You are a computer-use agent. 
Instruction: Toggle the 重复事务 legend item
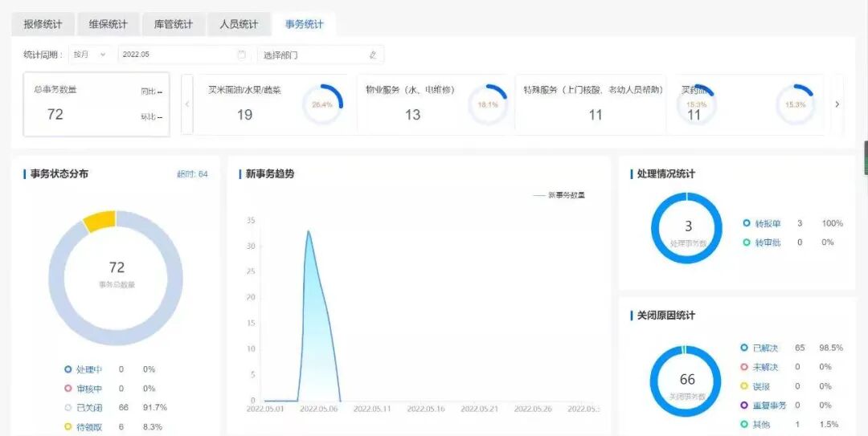point(764,405)
